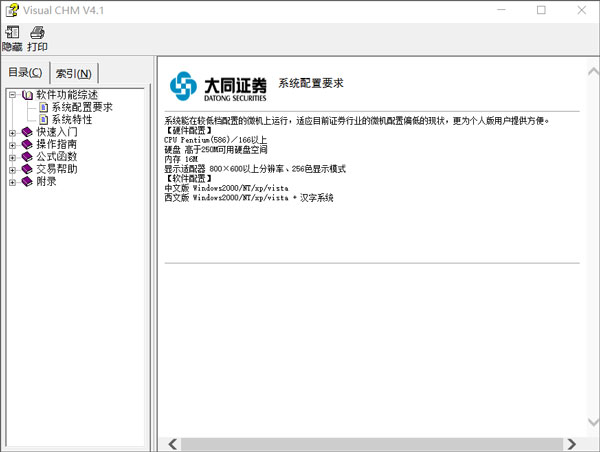Image resolution: width=600 pixels, height=452 pixels.
Task: Click the page icon beside 系统配置要求
Action: pos(44,107)
